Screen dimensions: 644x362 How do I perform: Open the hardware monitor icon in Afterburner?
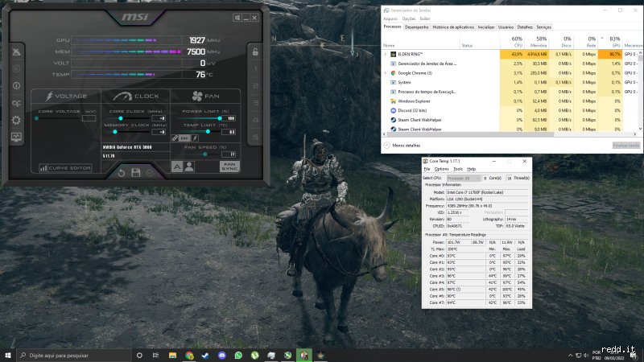[16, 137]
